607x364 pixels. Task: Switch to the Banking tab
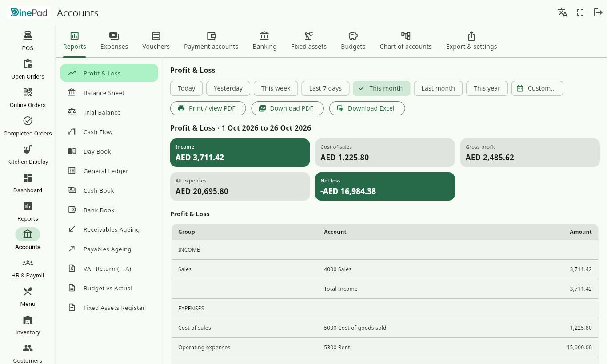(264, 41)
